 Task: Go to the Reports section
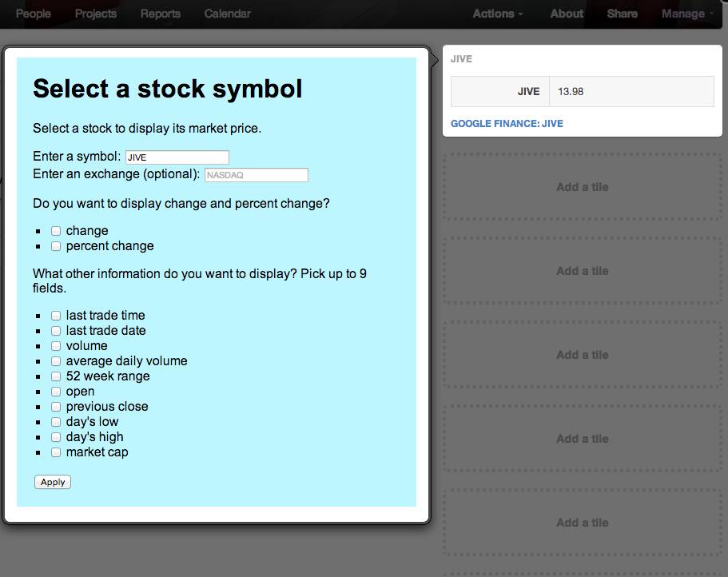pyautogui.click(x=160, y=14)
